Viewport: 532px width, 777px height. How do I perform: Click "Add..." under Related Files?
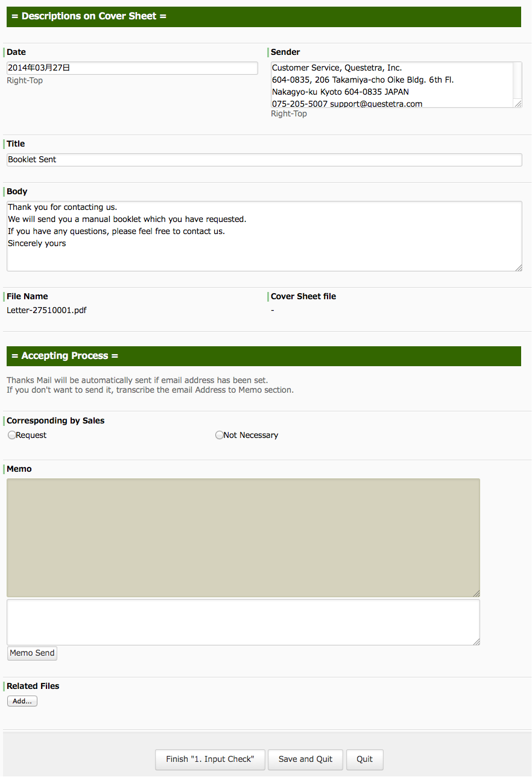[x=22, y=700]
